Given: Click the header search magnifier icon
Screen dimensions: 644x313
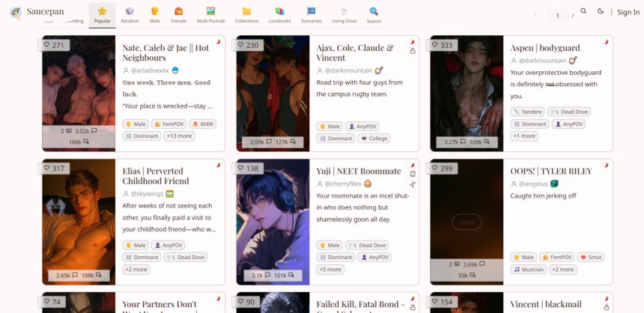Looking at the screenshot, I should click(x=583, y=12).
